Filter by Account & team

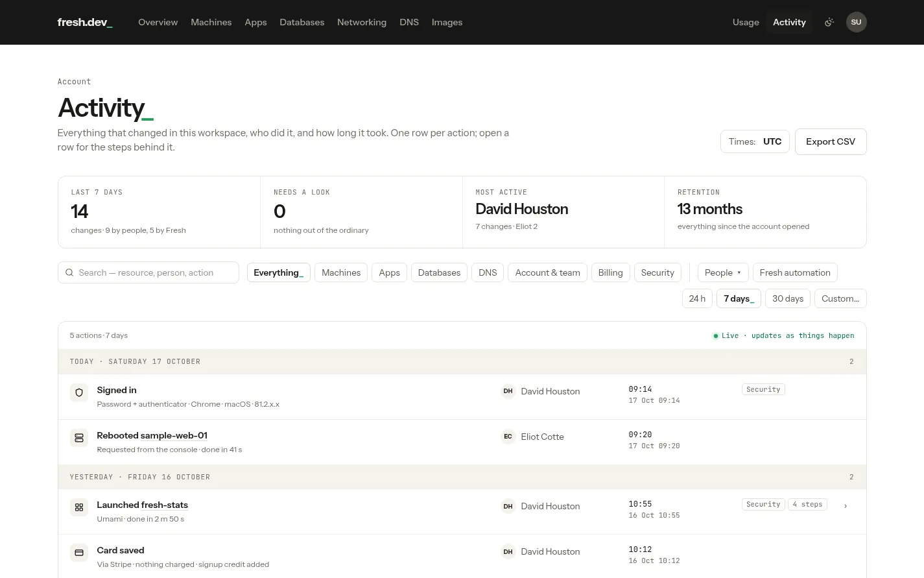pyautogui.click(x=548, y=272)
